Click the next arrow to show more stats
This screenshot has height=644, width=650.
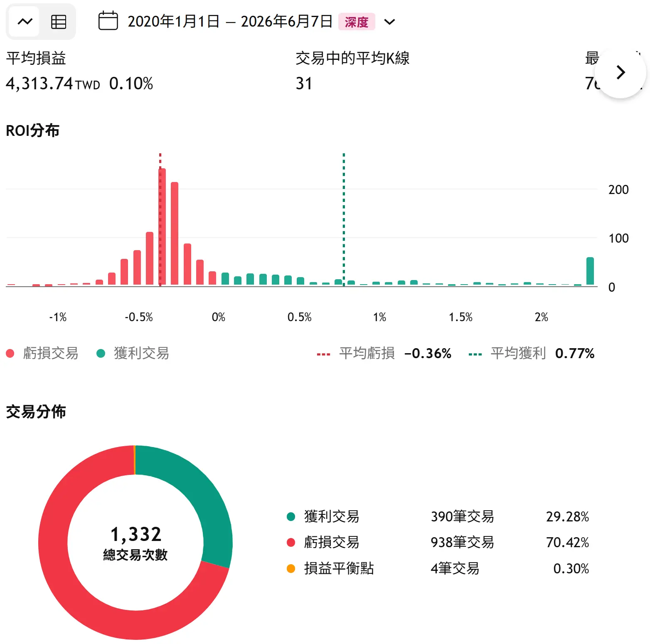[x=620, y=72]
